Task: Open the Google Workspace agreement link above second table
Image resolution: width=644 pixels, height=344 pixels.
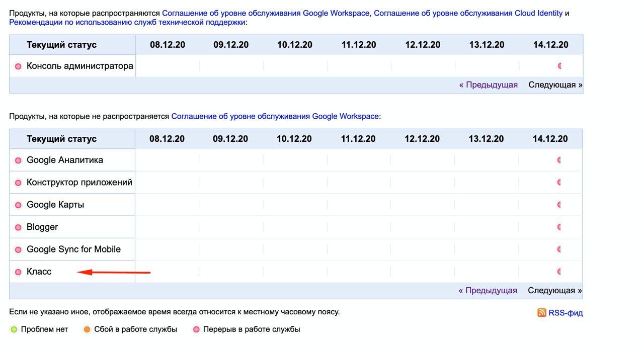Action: point(275,116)
